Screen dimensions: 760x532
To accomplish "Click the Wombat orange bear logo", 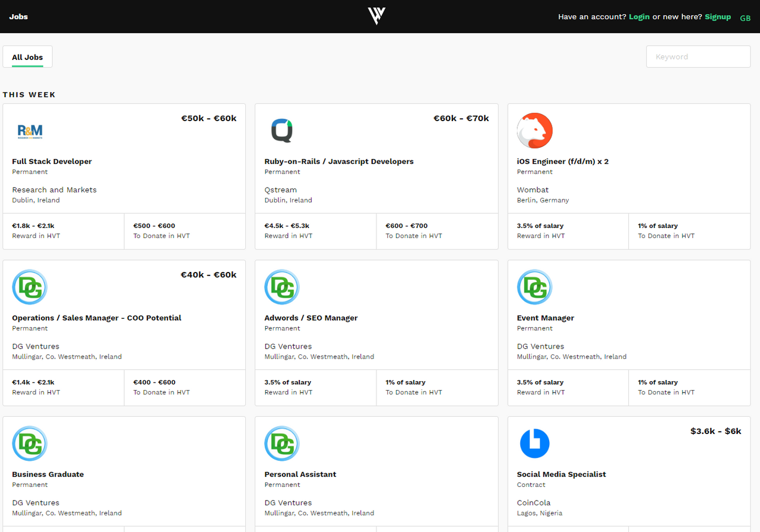I will [534, 131].
